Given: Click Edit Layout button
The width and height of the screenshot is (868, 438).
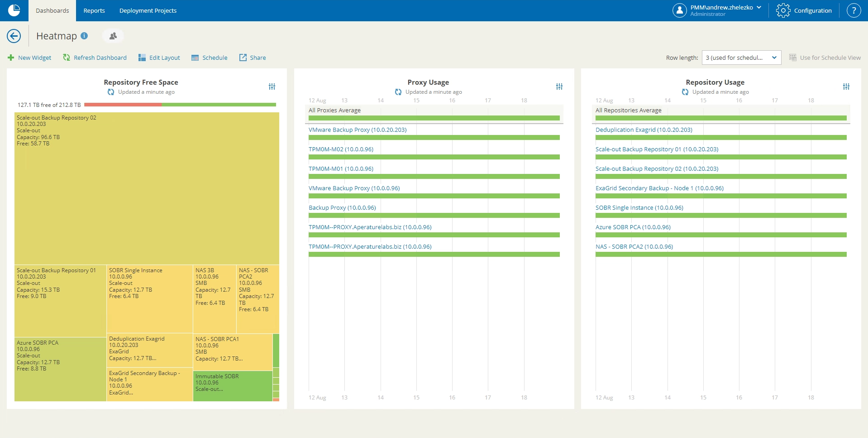Looking at the screenshot, I should [159, 58].
